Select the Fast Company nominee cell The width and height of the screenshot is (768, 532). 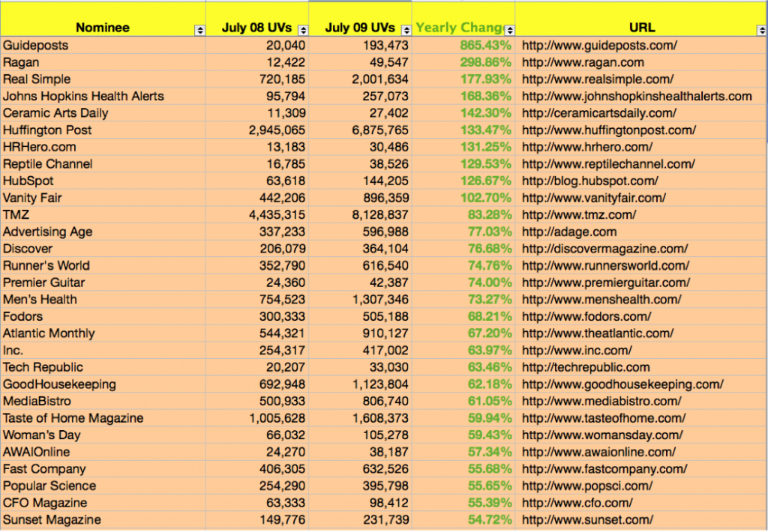(44, 469)
